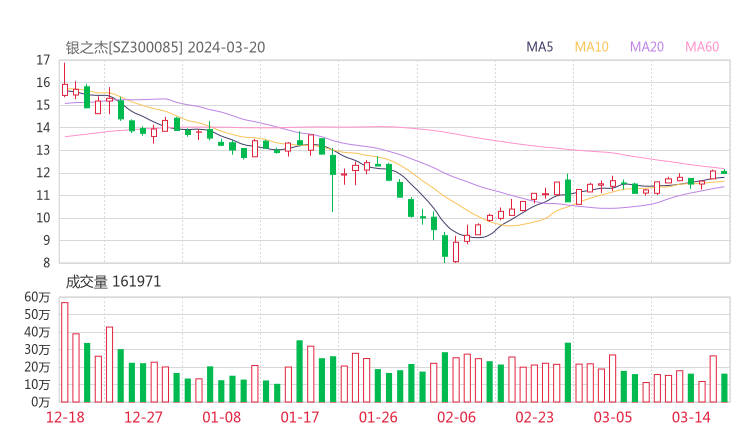Click the 60万 volume axis label

(x=37, y=297)
